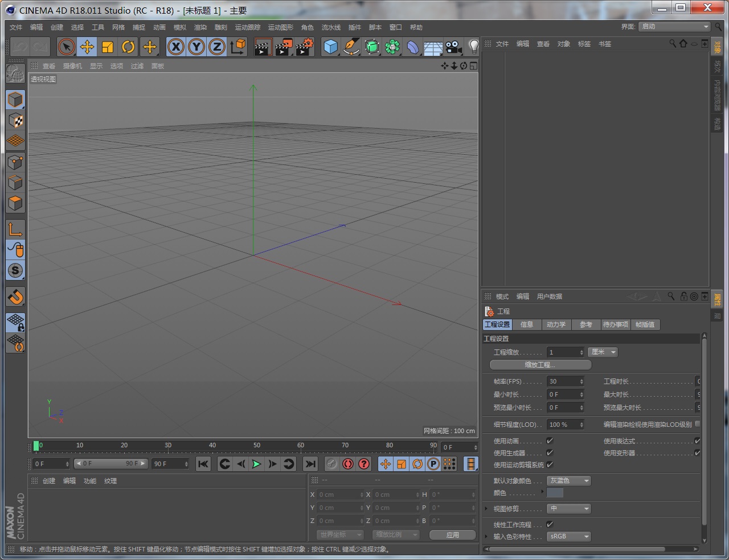The width and height of the screenshot is (729, 560).
Task: Activate the Scale tool in top toolbar
Action: click(x=108, y=47)
